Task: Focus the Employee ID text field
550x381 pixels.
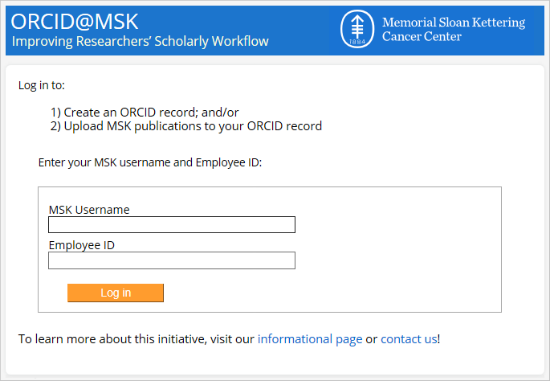Action: (172, 260)
